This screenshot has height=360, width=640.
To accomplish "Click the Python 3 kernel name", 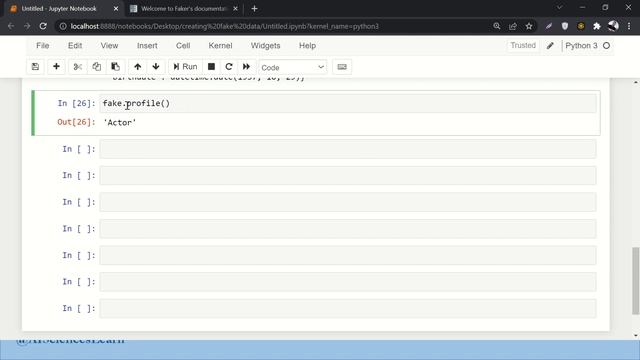I will point(581,46).
